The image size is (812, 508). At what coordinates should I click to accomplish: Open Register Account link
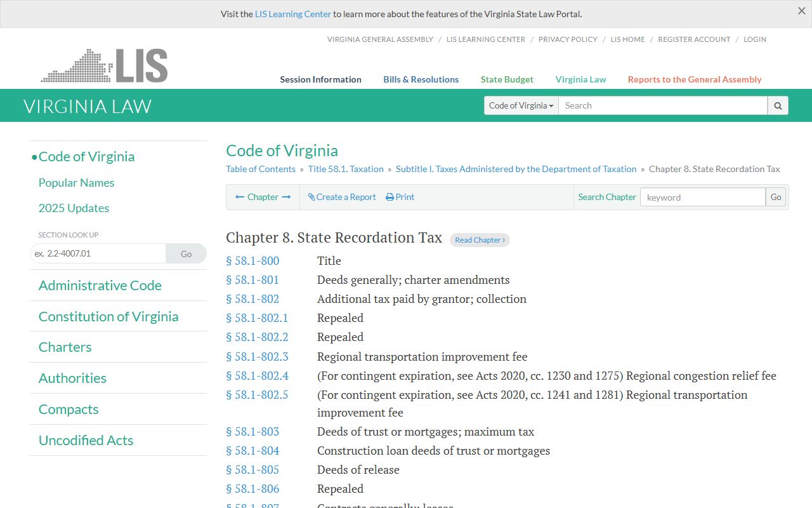coord(694,39)
